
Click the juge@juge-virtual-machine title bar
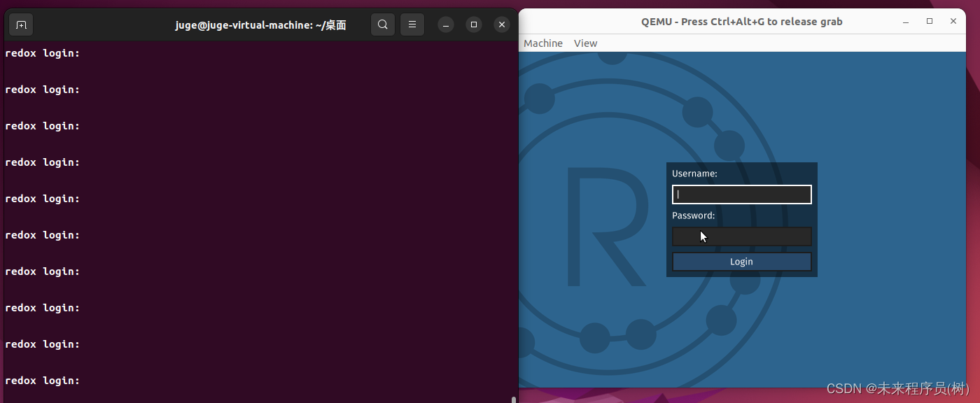coord(260,24)
